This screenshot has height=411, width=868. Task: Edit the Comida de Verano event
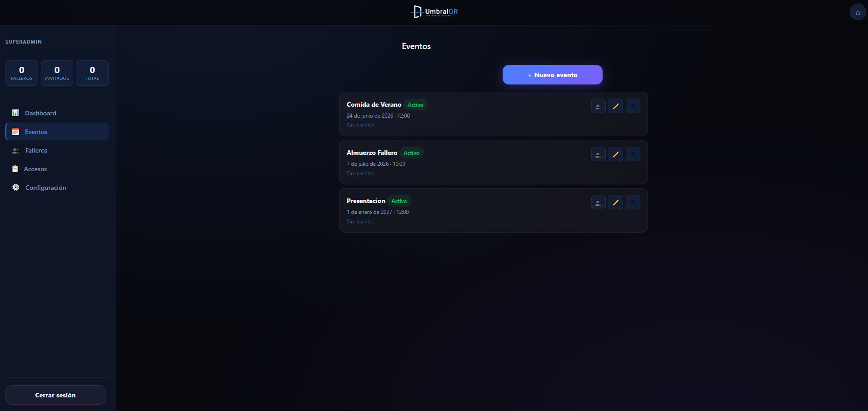pos(615,106)
